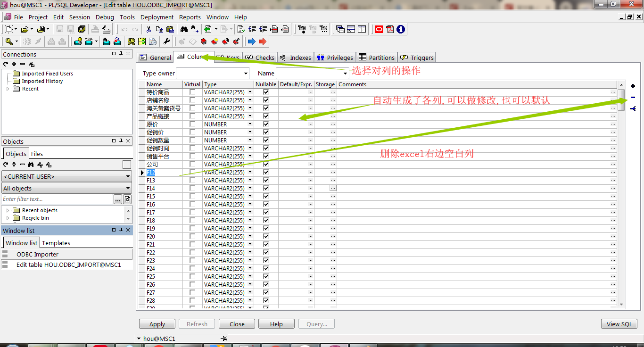Open Preferences via the wrench icon
This screenshot has width=644, height=347.
166,41
